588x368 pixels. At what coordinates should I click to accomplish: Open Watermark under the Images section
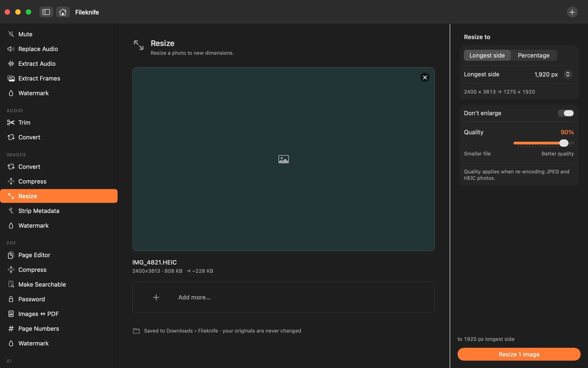[59, 226]
